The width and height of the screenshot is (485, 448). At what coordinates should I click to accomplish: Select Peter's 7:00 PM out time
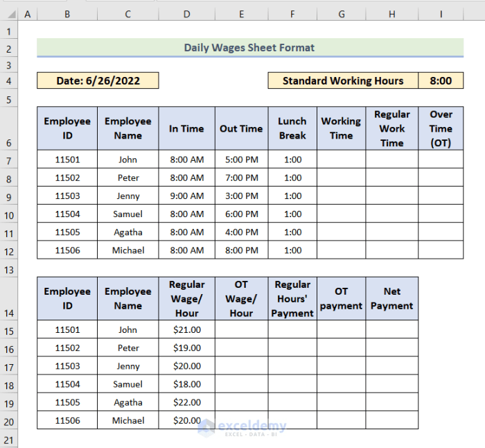point(242,178)
